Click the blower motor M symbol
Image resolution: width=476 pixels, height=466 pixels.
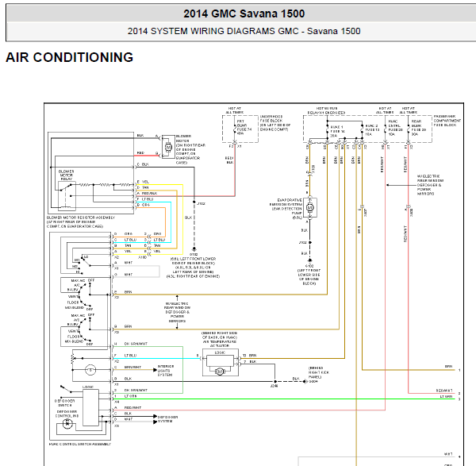pos(168,147)
